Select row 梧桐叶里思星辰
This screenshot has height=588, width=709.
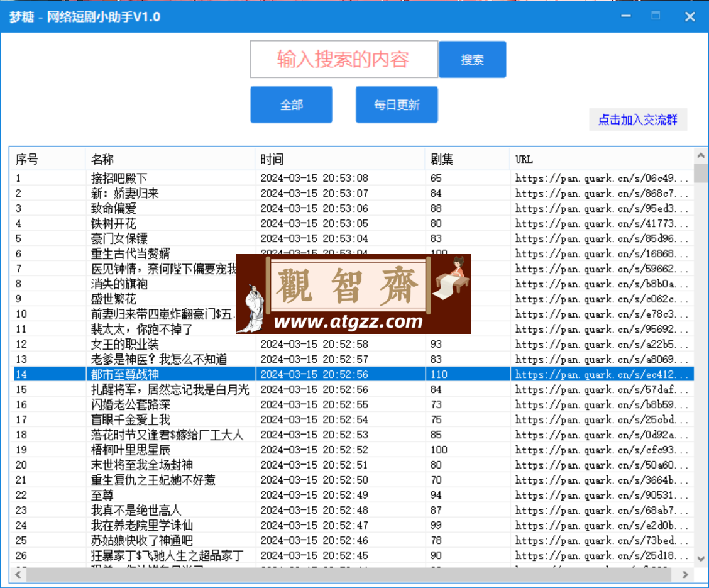tap(352, 450)
